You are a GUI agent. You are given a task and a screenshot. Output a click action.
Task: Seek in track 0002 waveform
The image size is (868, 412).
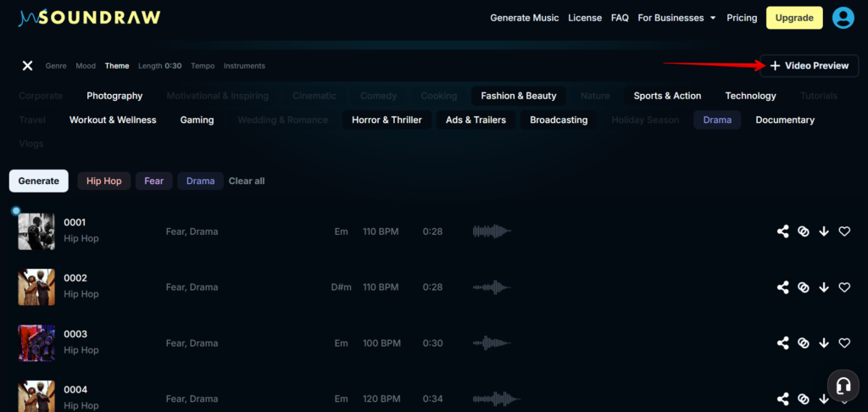pyautogui.click(x=492, y=287)
